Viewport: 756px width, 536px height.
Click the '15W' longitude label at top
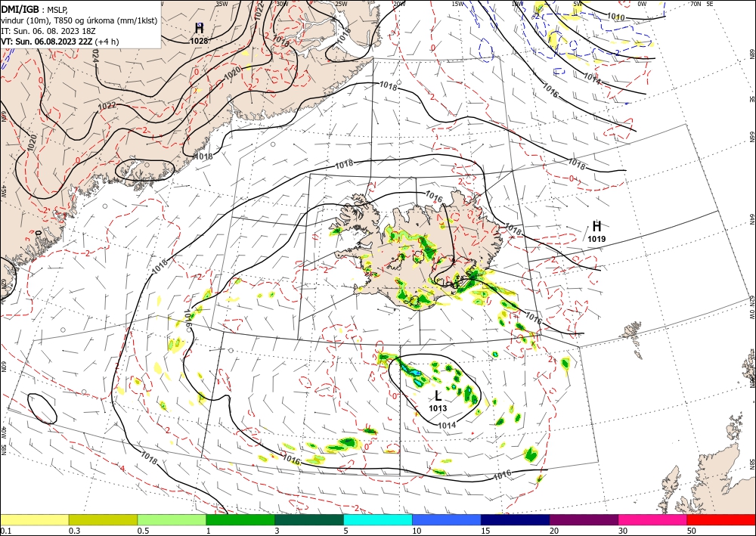tap(457, 4)
